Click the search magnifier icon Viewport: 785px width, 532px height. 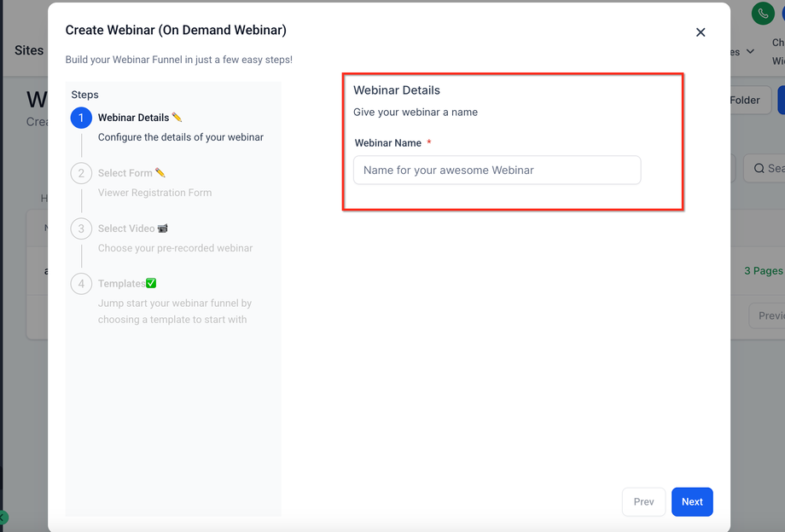[759, 169]
